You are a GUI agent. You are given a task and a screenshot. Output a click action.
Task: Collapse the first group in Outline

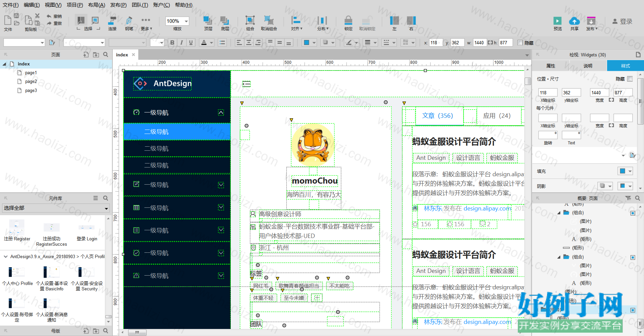coord(559,213)
